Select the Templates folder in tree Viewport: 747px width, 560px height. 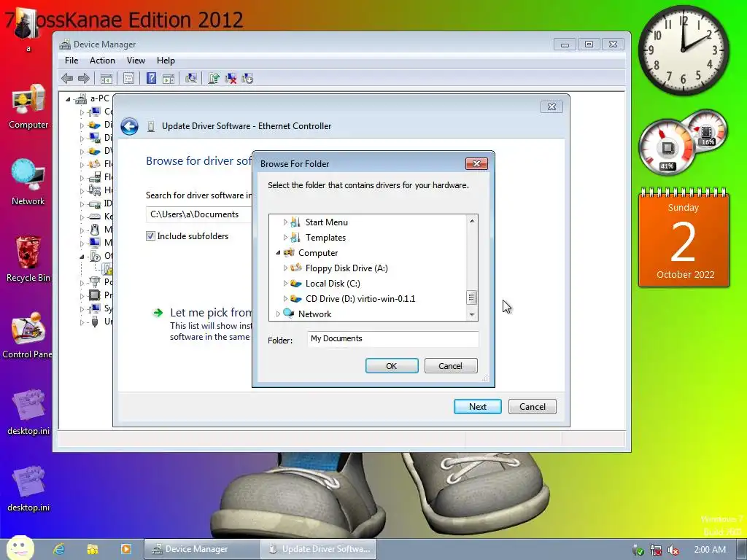(x=325, y=238)
